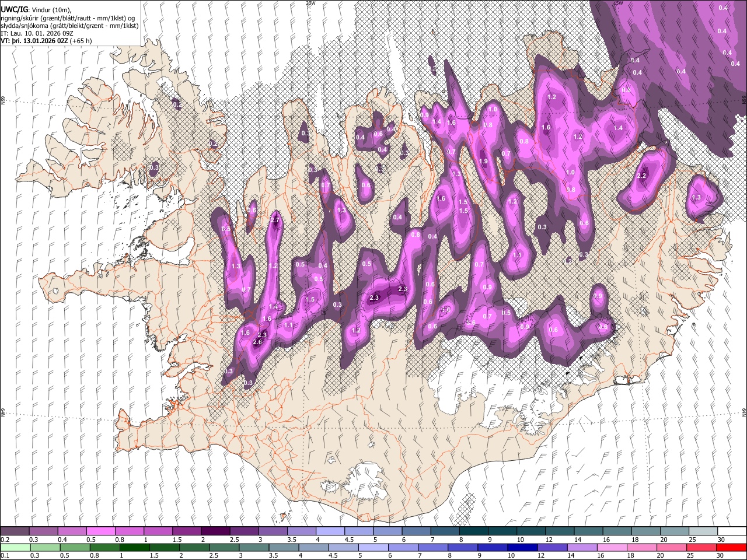747x560 pixels.
Task: Pick the darkest green swatch between 1 and 1.5
Action: 134,547
